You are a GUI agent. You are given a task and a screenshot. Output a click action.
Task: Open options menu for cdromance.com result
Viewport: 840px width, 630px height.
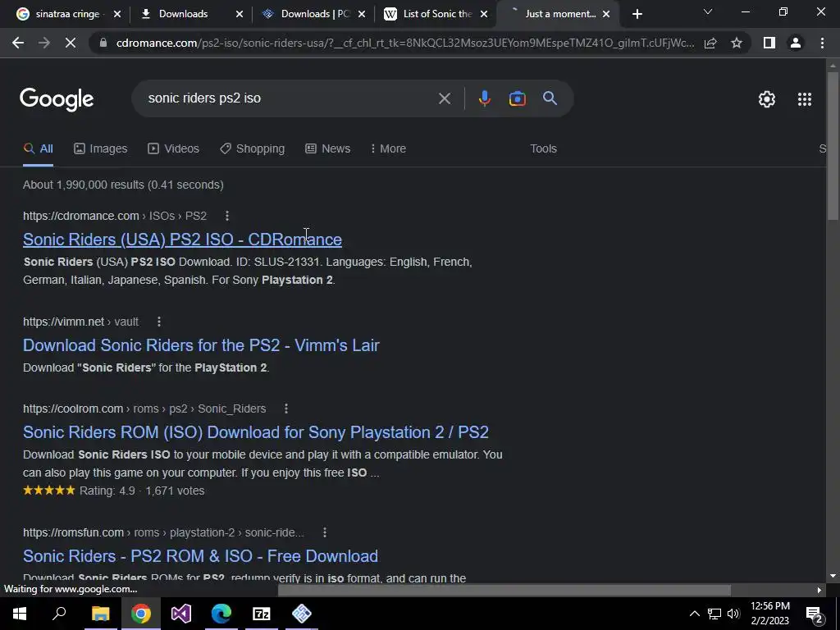pyautogui.click(x=227, y=216)
